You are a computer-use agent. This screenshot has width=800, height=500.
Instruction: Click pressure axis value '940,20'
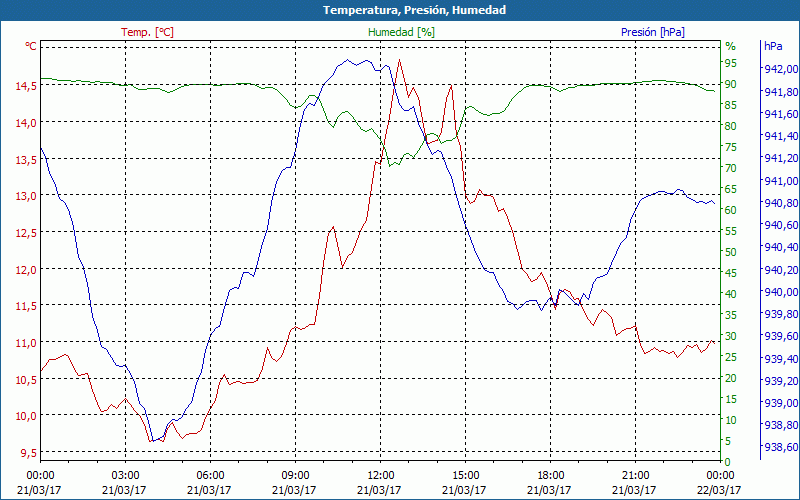point(781,270)
